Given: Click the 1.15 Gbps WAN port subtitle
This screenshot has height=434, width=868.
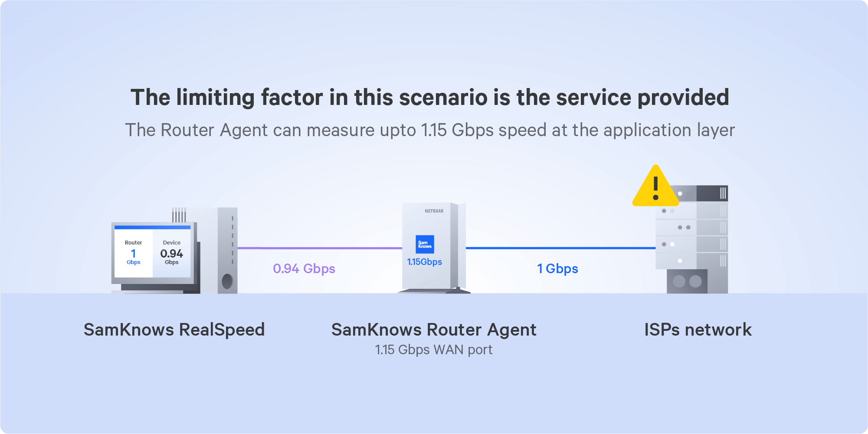Looking at the screenshot, I should click(x=434, y=349).
